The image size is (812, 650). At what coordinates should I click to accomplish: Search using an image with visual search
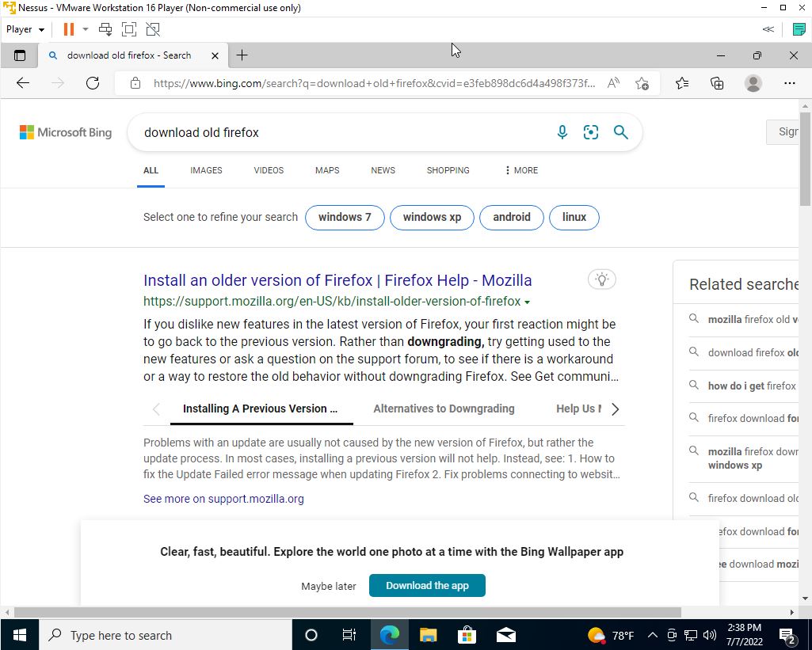[591, 132]
